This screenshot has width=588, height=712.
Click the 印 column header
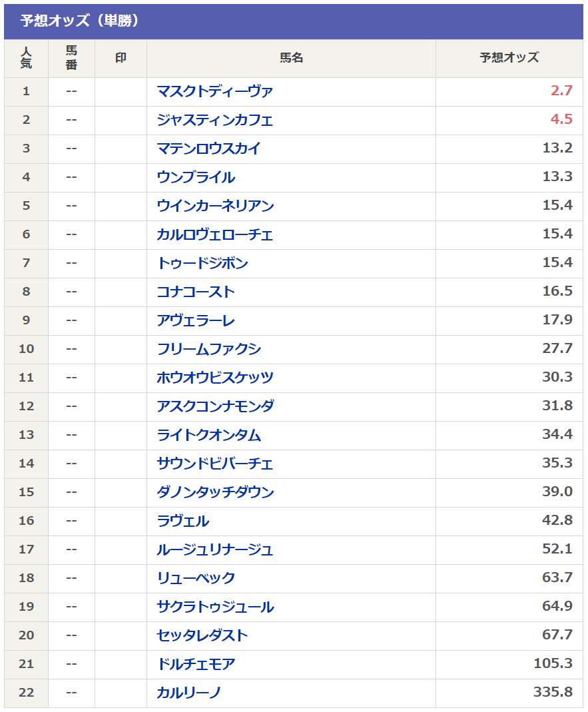point(121,58)
